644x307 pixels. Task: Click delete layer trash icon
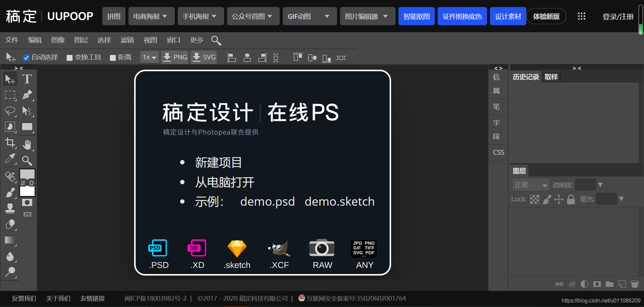[x=635, y=284]
